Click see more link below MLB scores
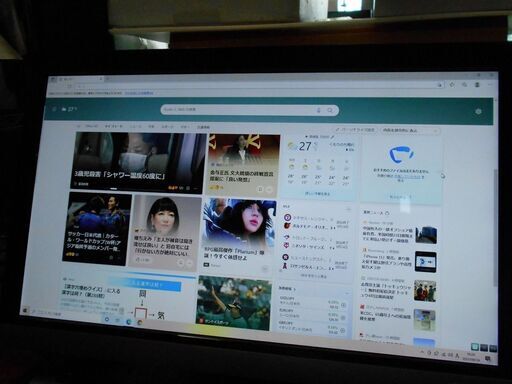The width and height of the screenshot is (512, 384). click(313, 276)
